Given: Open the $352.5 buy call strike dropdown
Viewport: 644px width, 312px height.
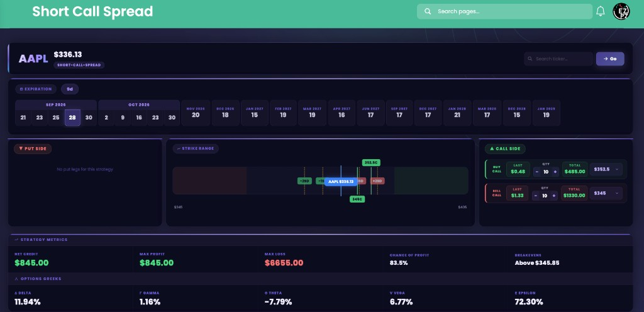Looking at the screenshot, I should 606,169.
